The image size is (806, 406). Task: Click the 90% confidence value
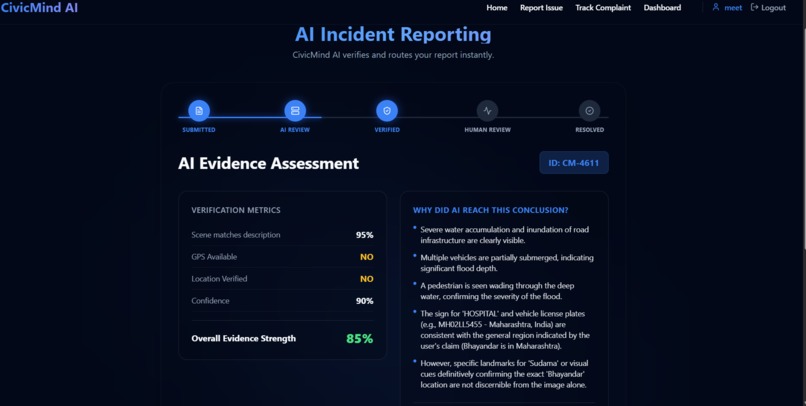click(364, 301)
